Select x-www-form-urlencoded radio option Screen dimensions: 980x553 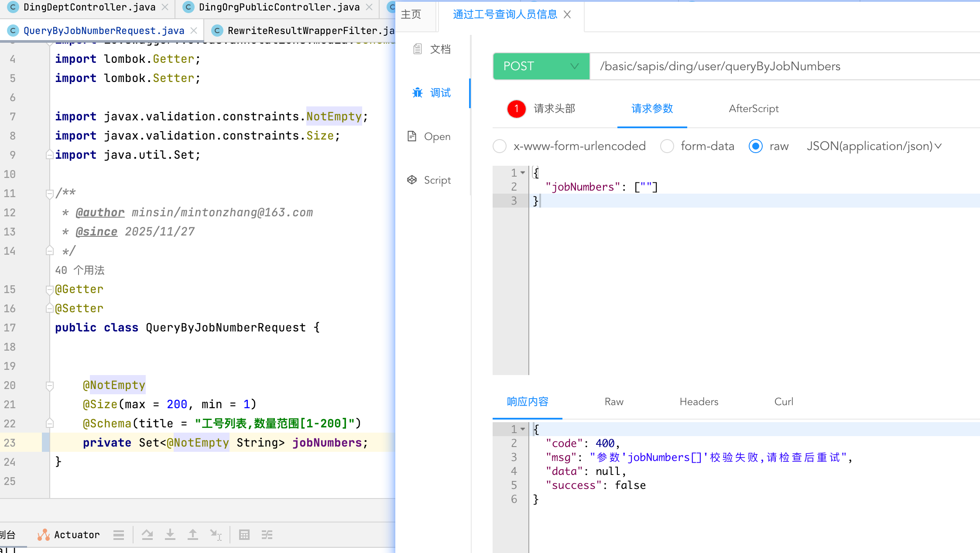500,146
